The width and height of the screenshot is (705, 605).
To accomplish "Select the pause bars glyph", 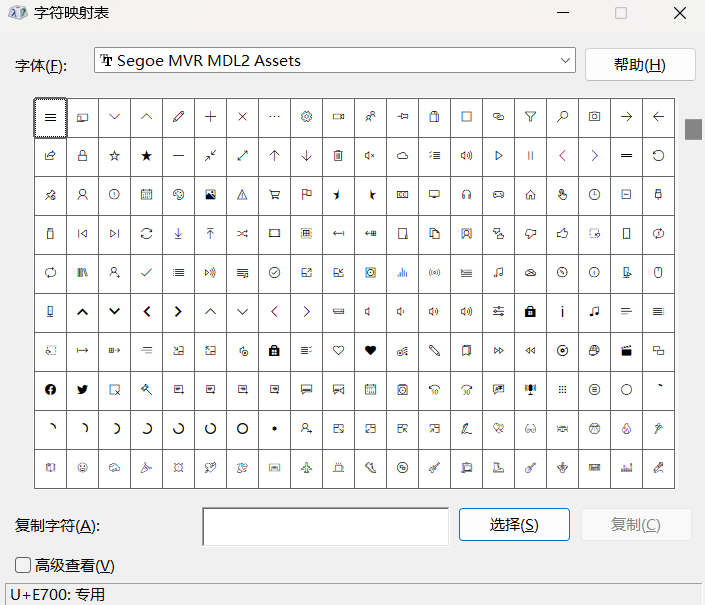I will coord(531,156).
